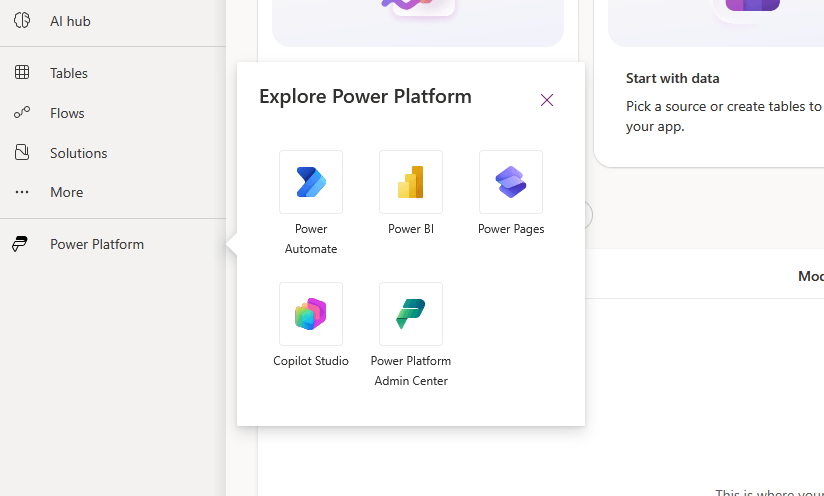Click the Power BI label
This screenshot has width=824, height=496.
pyautogui.click(x=411, y=229)
